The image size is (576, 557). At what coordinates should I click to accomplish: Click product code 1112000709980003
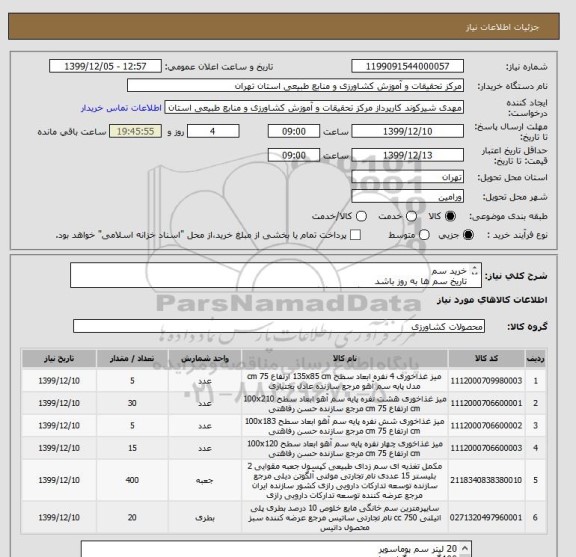486,381
